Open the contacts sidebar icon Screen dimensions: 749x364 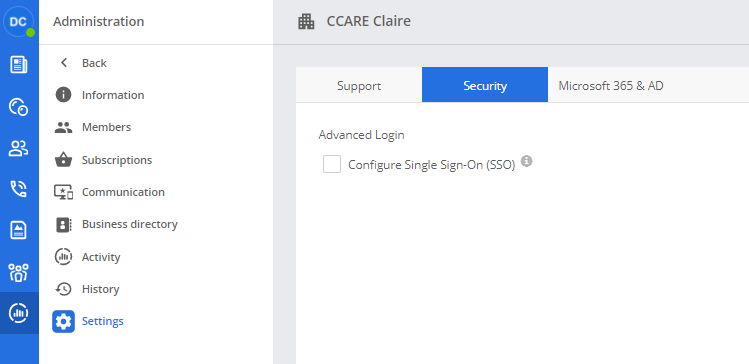[x=19, y=148]
